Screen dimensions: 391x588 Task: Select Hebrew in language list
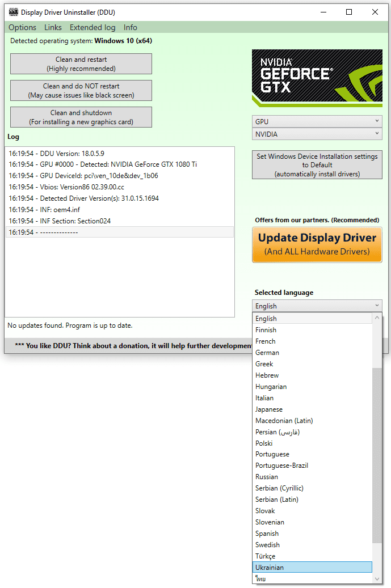pyautogui.click(x=312, y=375)
